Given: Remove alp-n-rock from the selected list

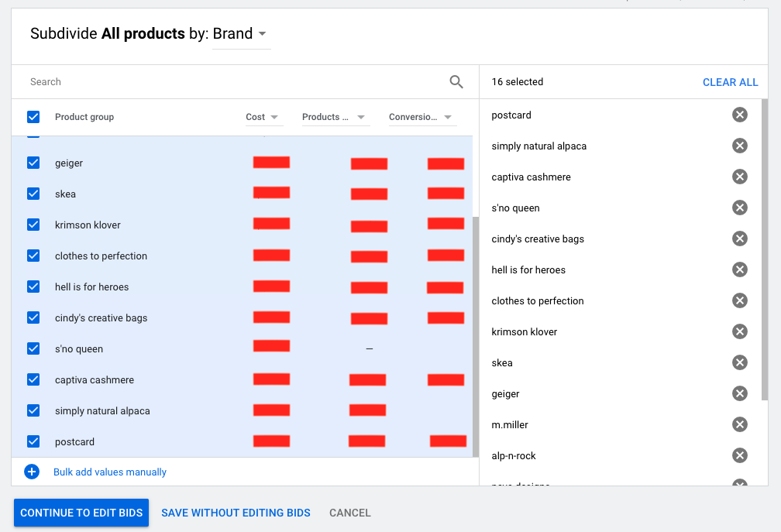Looking at the screenshot, I should coord(740,455).
